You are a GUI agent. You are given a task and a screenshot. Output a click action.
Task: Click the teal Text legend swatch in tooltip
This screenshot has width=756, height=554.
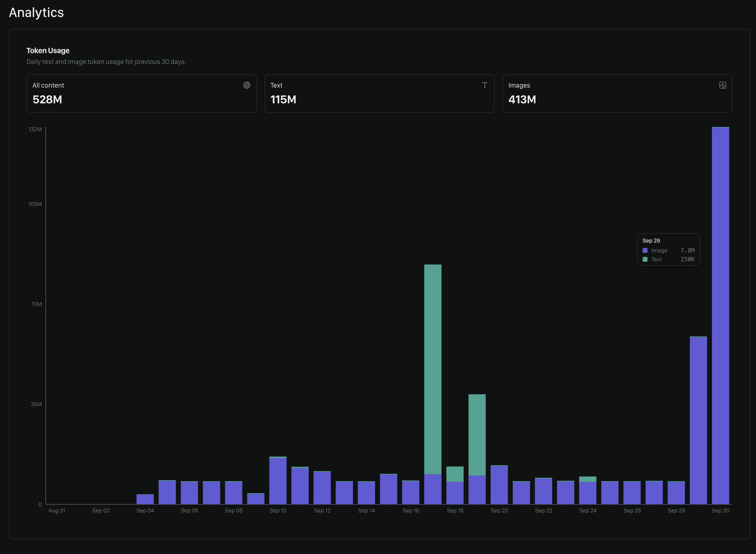click(645, 259)
